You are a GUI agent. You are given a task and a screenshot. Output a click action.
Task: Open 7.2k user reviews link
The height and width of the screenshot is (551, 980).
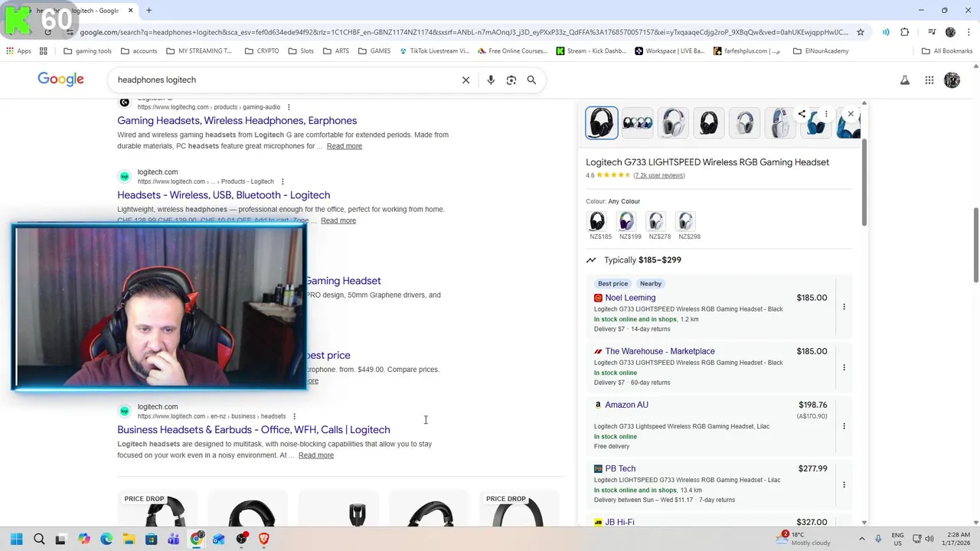point(659,175)
